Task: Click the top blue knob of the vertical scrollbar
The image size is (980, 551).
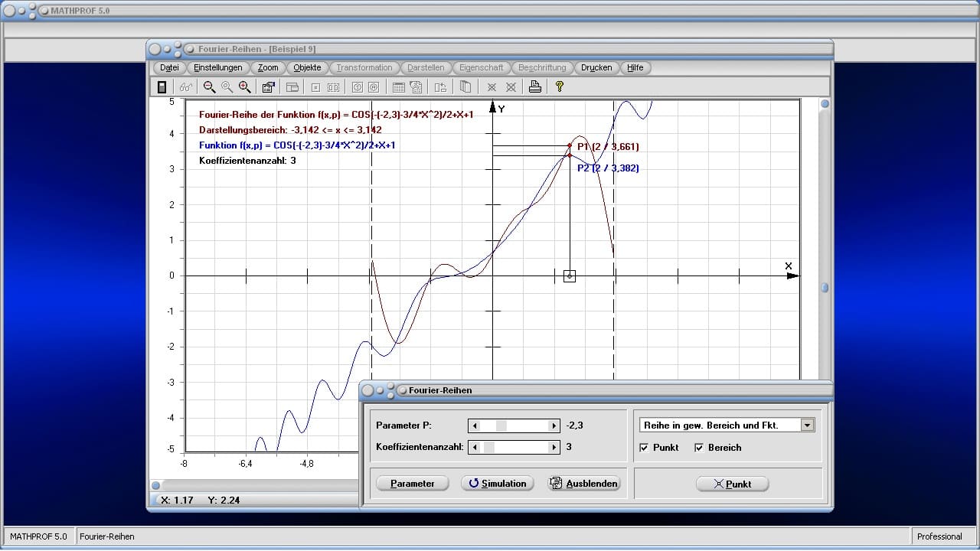Action: coord(825,104)
